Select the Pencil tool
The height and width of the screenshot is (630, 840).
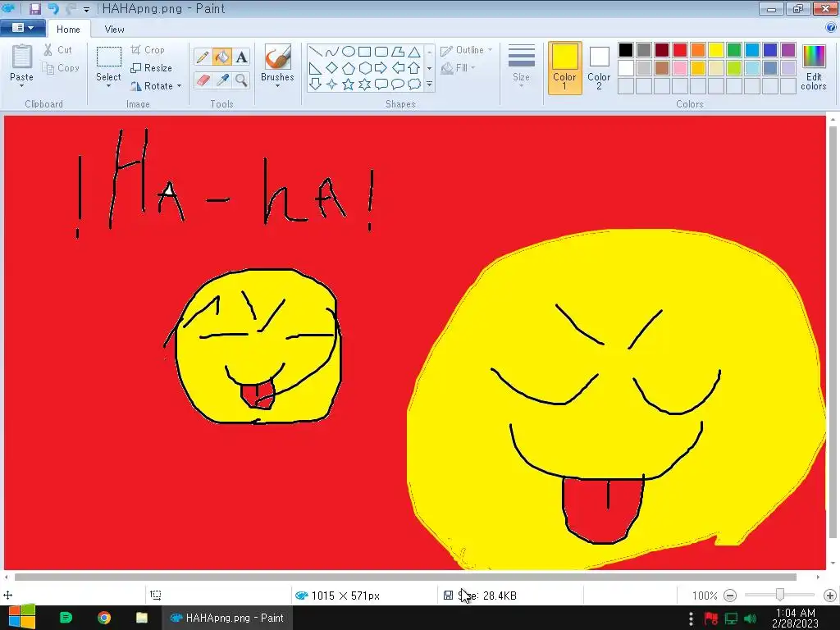coord(203,57)
